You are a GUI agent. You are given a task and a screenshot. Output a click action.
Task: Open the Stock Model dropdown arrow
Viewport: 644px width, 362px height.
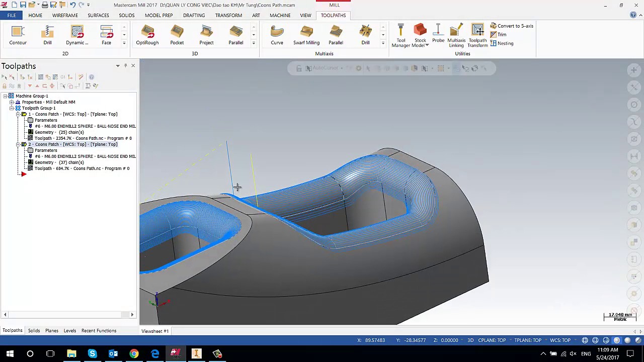[x=427, y=46]
